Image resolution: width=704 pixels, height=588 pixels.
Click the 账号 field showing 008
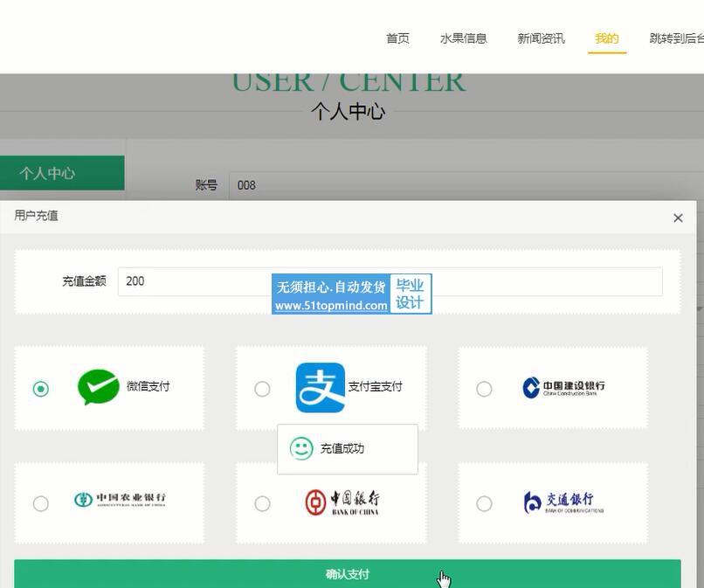pos(466,185)
